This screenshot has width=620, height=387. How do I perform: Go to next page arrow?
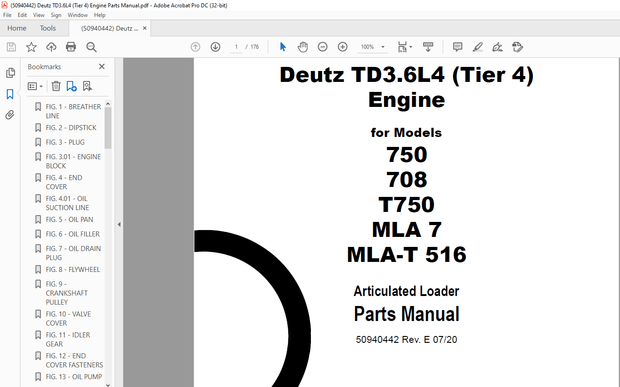[215, 47]
